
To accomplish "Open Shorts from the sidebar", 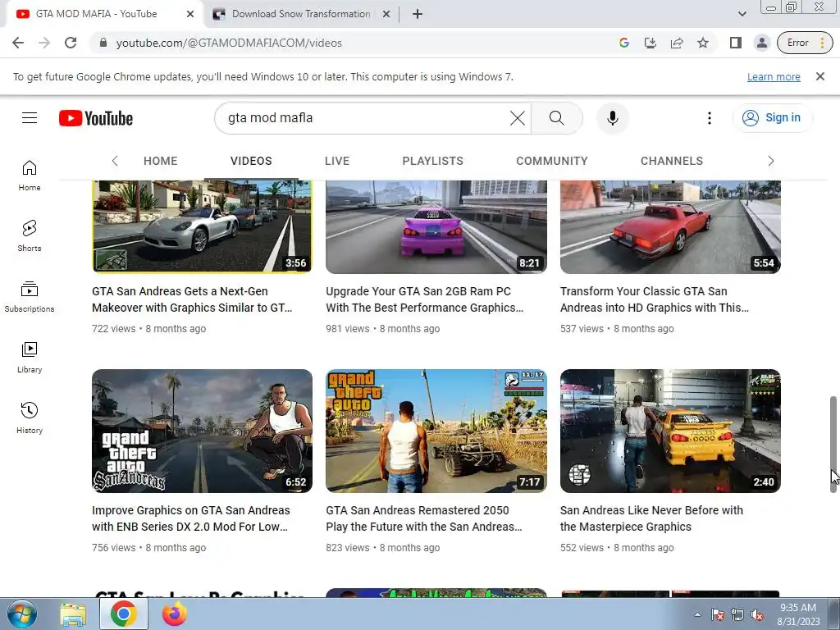I will pos(30,236).
